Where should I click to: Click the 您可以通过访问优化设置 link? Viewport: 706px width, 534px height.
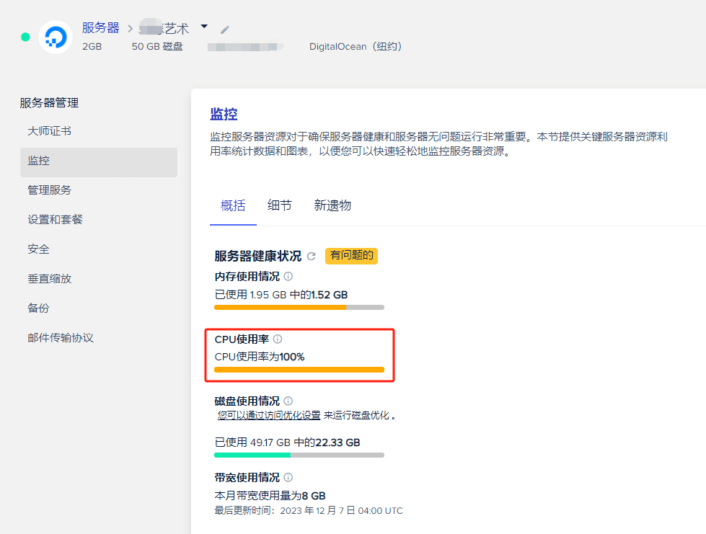pos(269,415)
